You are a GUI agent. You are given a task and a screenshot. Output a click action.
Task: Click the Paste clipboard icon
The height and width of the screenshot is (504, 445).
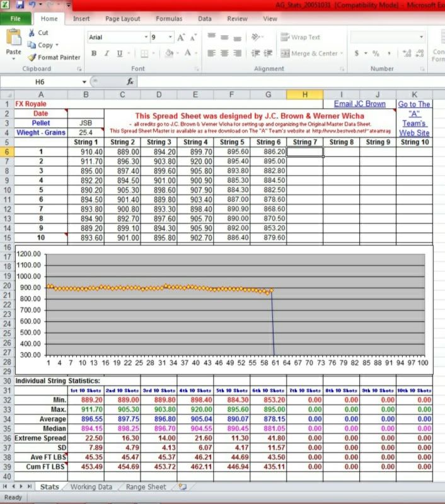tap(14, 38)
